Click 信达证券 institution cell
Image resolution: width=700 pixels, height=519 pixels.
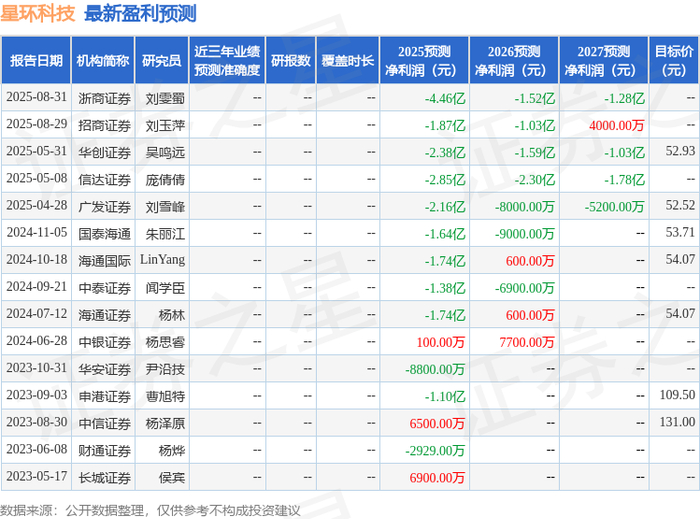click(104, 180)
